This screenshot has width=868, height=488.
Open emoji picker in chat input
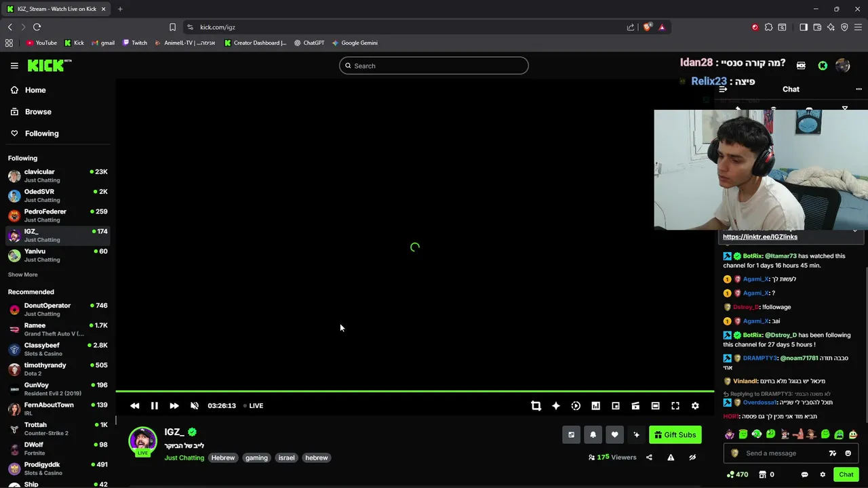pos(848,453)
